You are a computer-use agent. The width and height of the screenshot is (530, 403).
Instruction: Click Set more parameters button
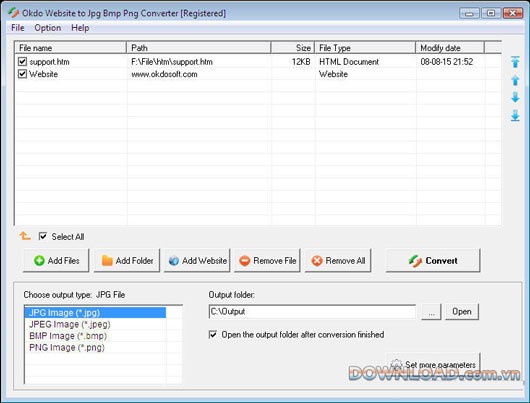pyautogui.click(x=433, y=364)
